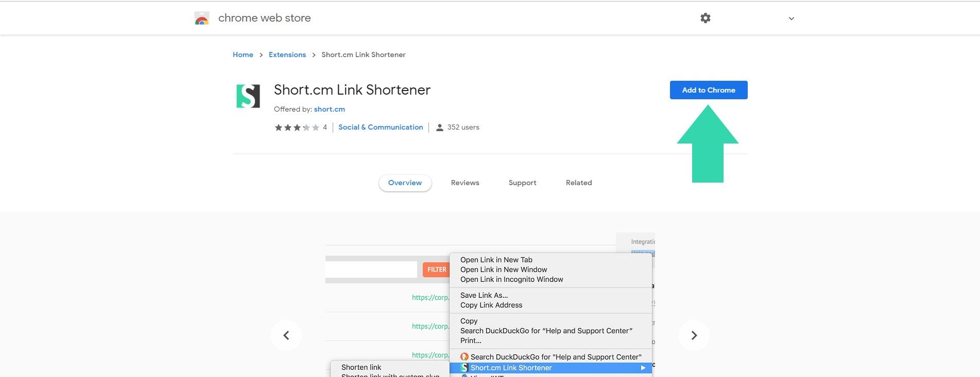Click the '352 users' text

(x=463, y=127)
